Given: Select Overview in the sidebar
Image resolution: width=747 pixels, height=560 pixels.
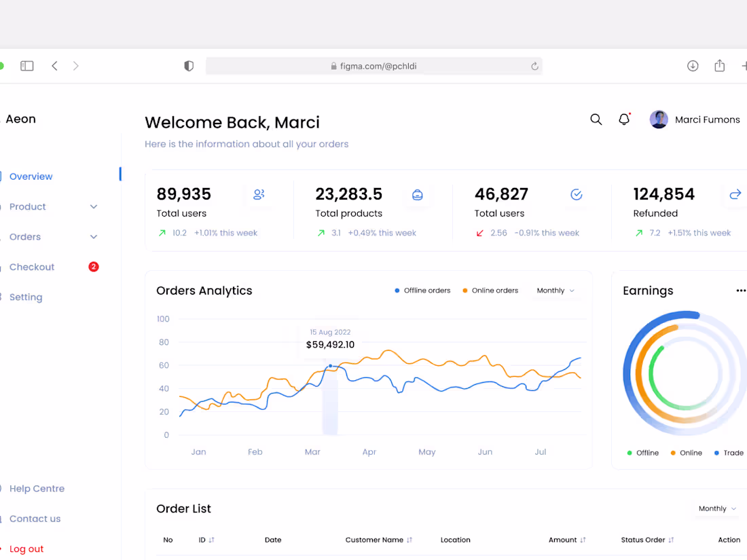Looking at the screenshot, I should pos(31,176).
